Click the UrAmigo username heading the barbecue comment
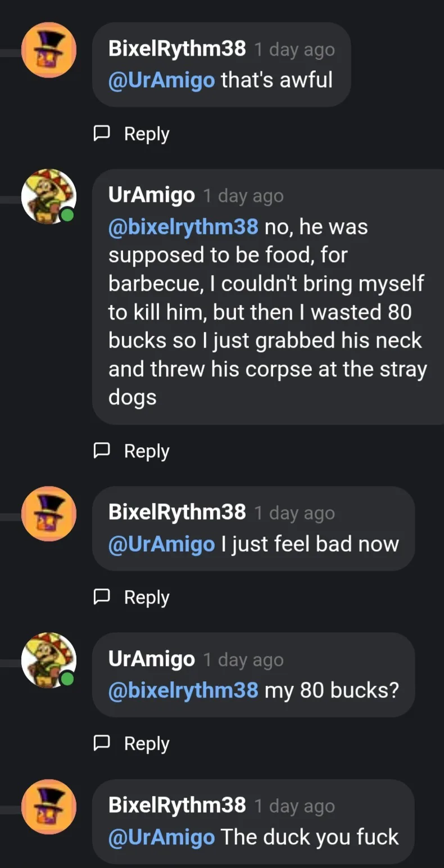Viewport: 444px width, 868px height. (152, 196)
